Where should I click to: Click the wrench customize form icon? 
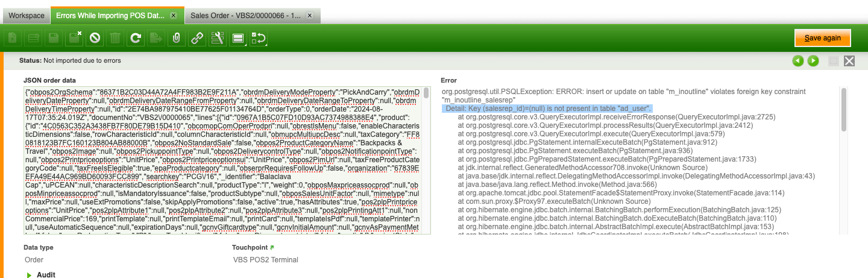(217, 39)
